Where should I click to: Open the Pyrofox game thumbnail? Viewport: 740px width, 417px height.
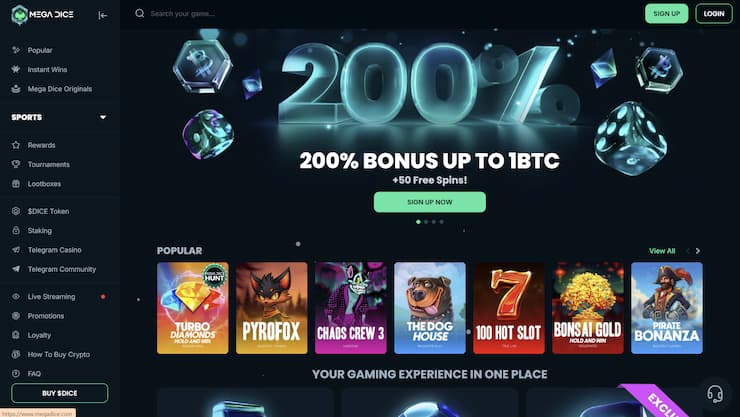(271, 308)
